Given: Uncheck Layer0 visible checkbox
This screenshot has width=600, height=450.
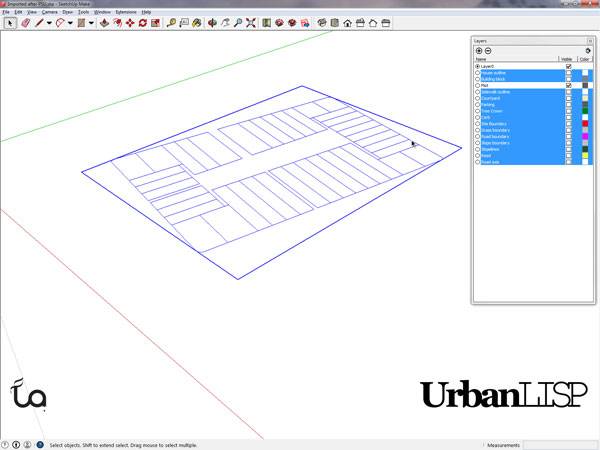Looking at the screenshot, I should pos(568,66).
